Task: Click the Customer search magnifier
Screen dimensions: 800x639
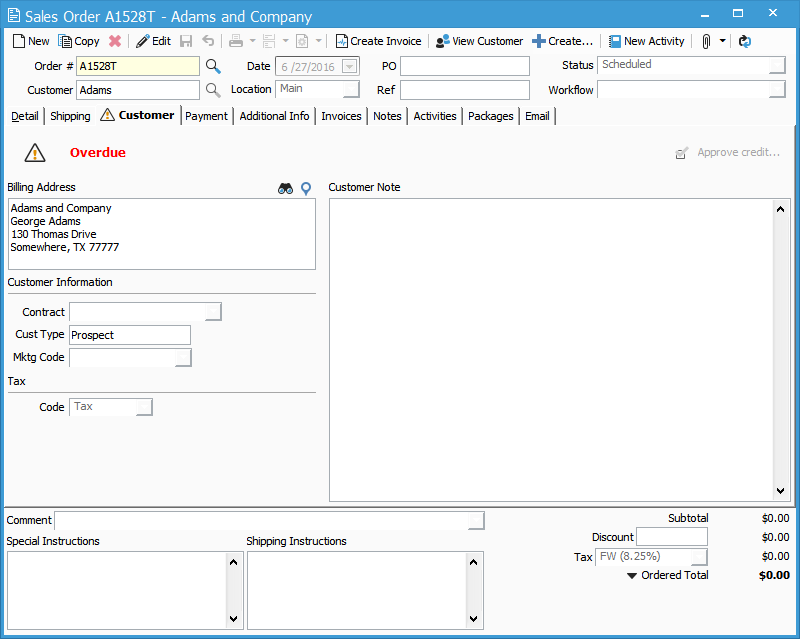Action: [213, 90]
